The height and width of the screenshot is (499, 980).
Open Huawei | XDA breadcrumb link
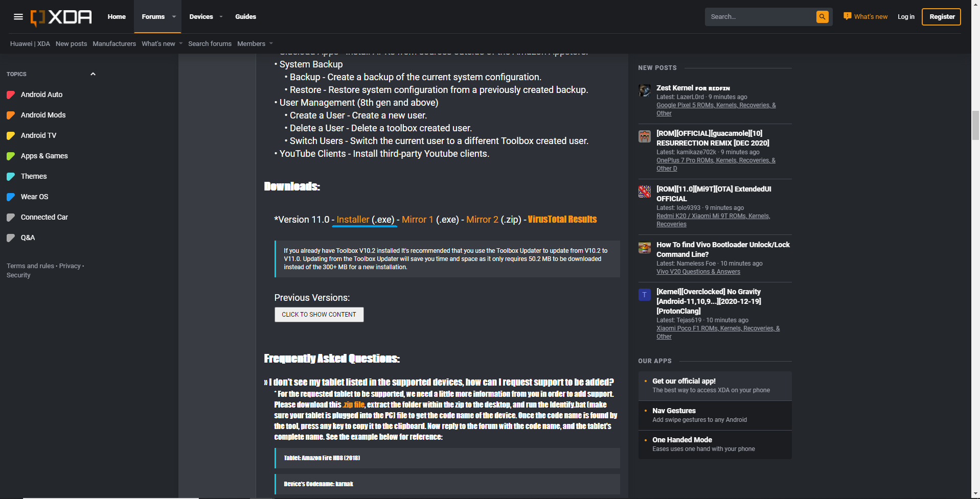click(30, 43)
